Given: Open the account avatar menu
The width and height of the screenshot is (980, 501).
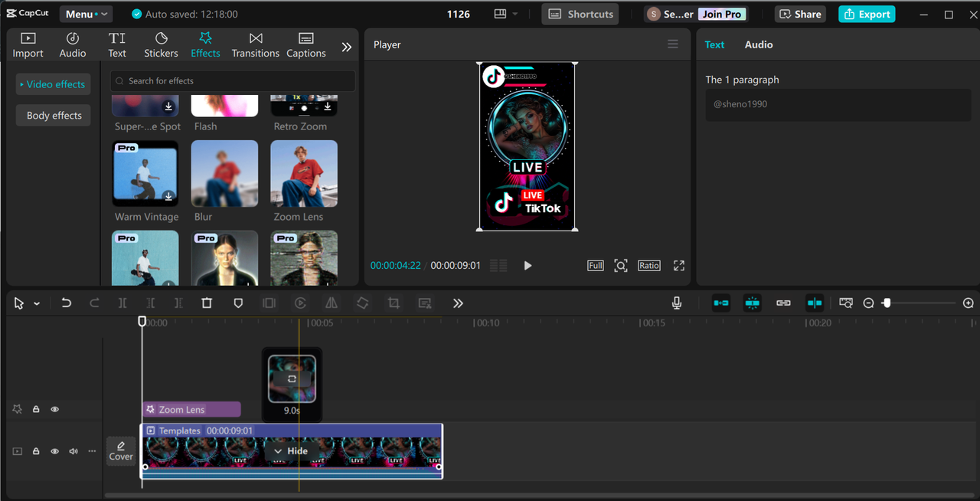Looking at the screenshot, I should pos(653,14).
